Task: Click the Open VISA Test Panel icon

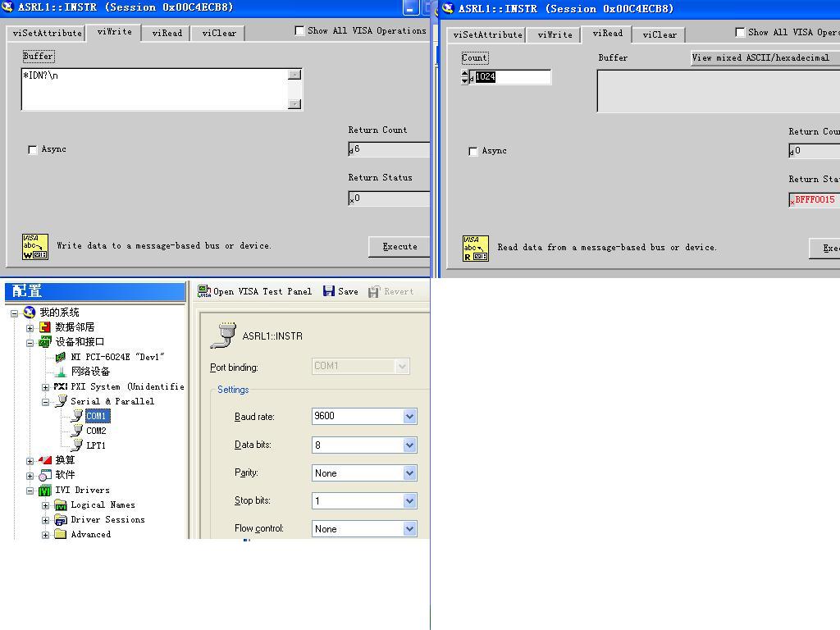Action: pyautogui.click(x=204, y=291)
